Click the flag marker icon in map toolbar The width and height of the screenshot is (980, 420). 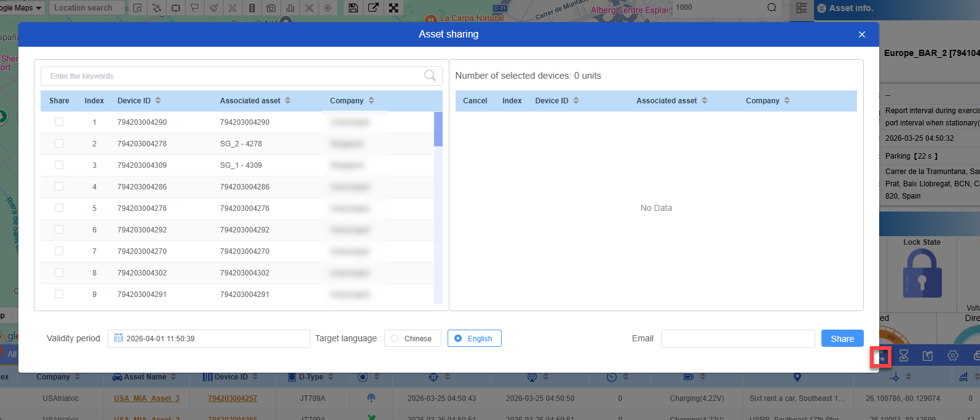(194, 8)
